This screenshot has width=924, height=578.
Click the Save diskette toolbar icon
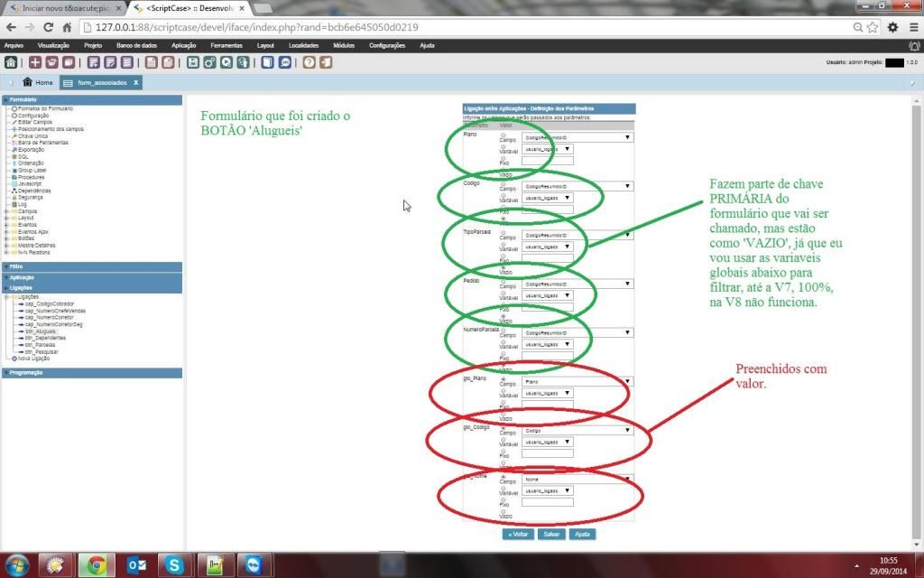click(x=192, y=62)
